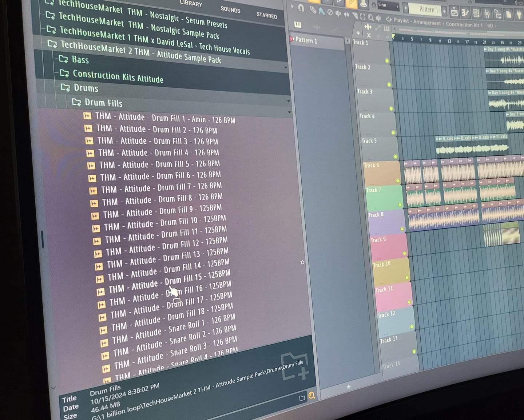The height and width of the screenshot is (420, 524).
Task: Mute Track 8 with its green light
Action: pos(402,229)
